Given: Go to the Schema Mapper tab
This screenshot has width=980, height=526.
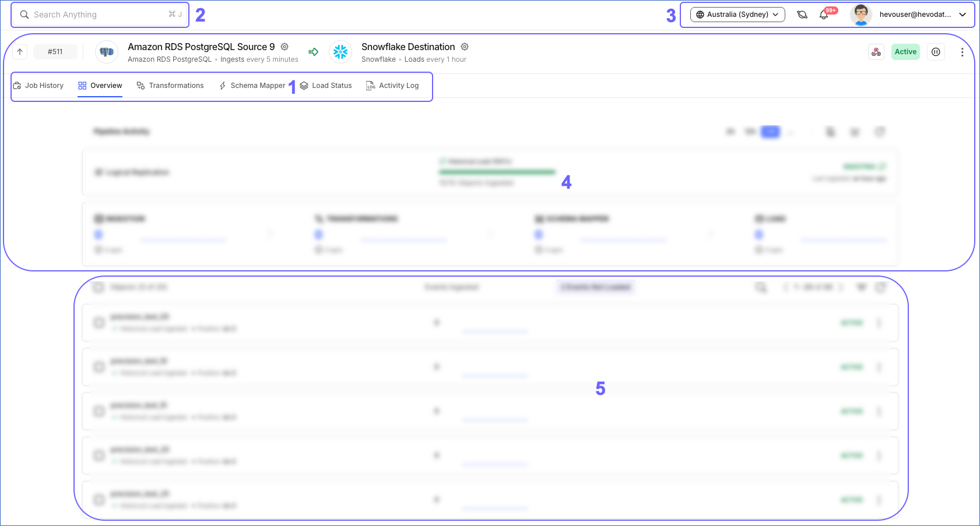Looking at the screenshot, I should [252, 86].
